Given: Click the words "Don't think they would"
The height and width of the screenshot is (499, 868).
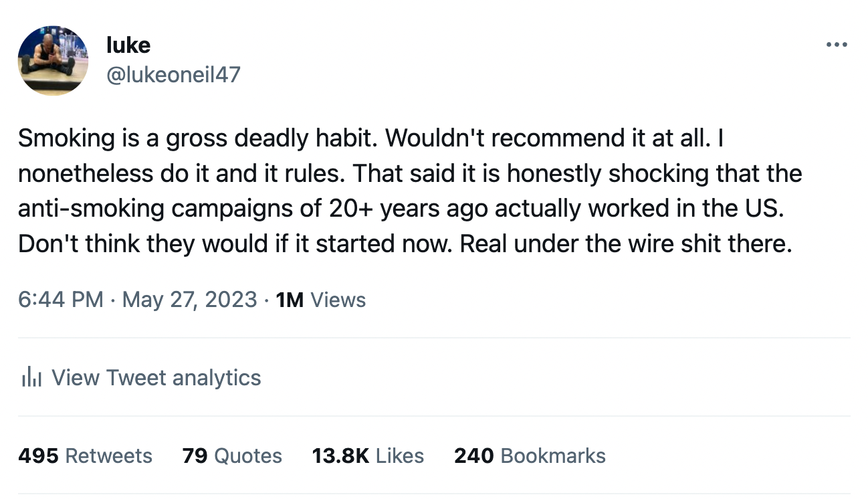Looking at the screenshot, I should coord(128,243).
